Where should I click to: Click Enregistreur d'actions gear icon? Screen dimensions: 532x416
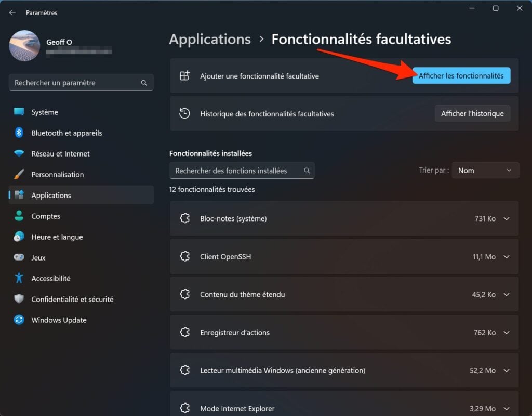click(x=185, y=332)
